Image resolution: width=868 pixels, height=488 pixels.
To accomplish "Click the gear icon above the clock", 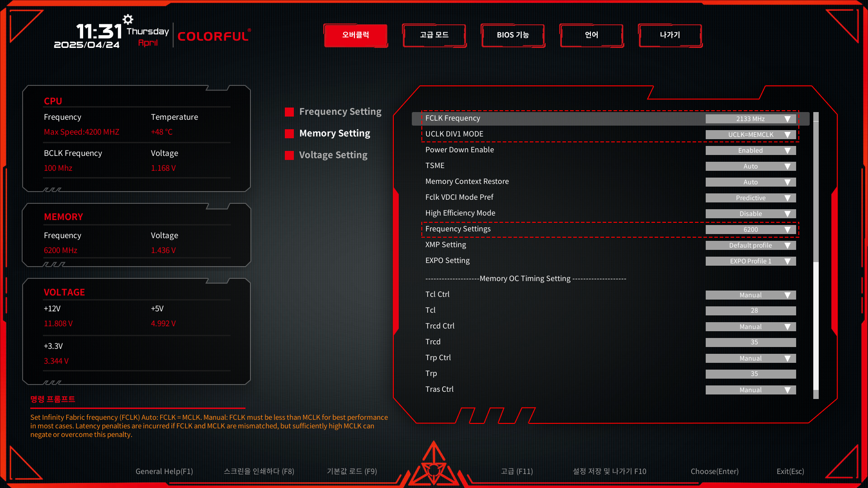I will [128, 19].
